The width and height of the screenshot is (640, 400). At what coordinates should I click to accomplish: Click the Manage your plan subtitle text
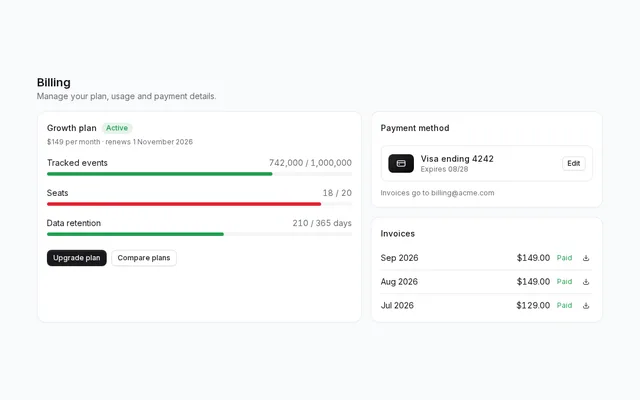pyautogui.click(x=127, y=96)
